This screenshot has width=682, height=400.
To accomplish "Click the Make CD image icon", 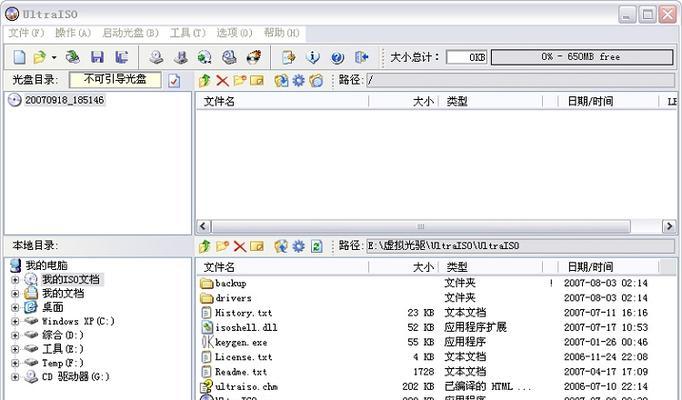I will [156, 57].
